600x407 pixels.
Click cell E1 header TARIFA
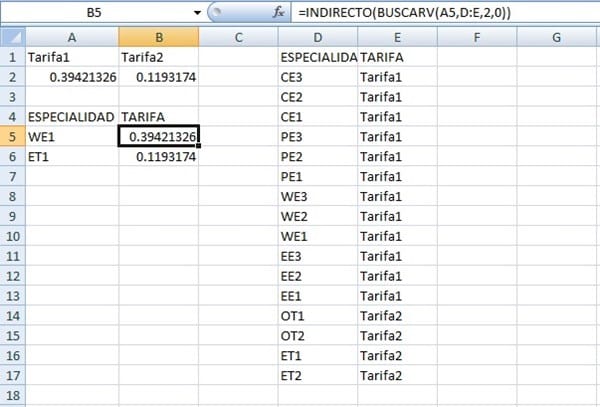398,57
